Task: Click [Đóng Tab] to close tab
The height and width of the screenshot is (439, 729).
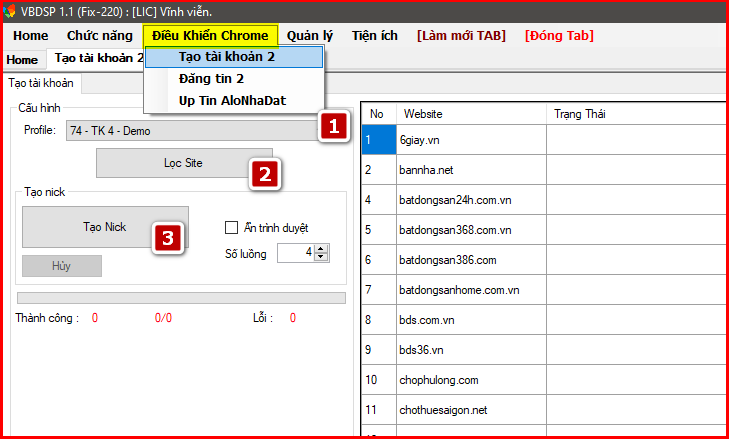Action: (x=559, y=35)
